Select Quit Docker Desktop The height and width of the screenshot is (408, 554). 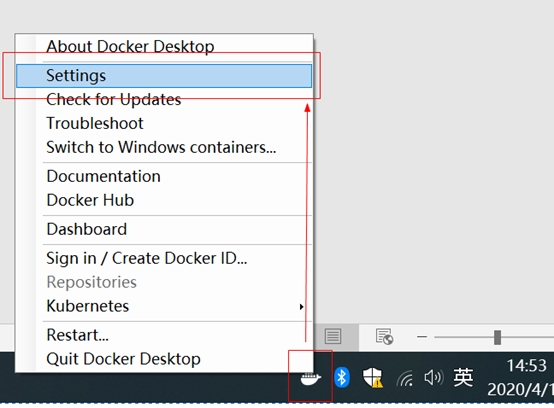point(164,359)
